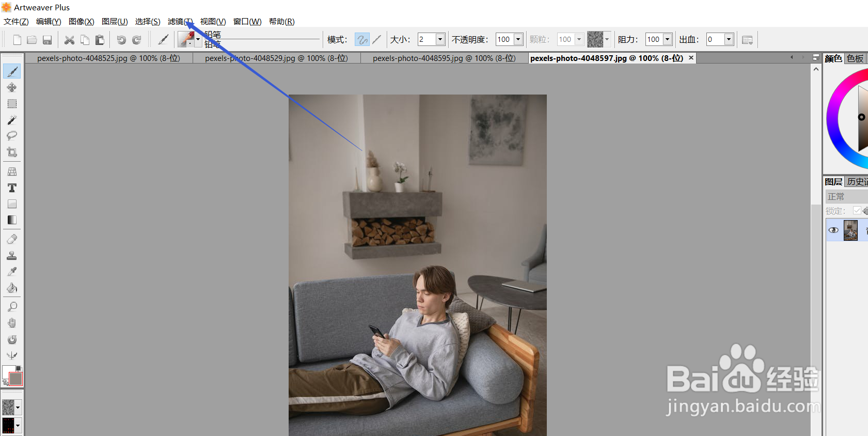
Task: Open the Image menu
Action: click(x=82, y=22)
